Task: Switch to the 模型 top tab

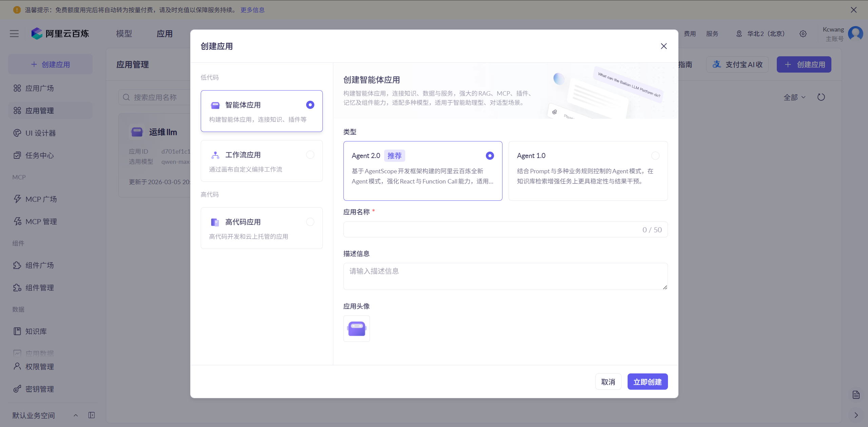Action: coord(124,34)
